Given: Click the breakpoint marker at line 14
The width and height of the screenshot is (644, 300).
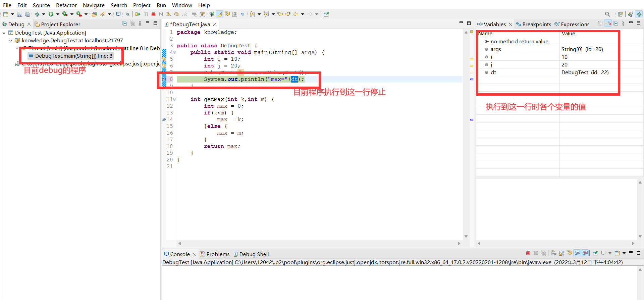Looking at the screenshot, I should [x=164, y=119].
